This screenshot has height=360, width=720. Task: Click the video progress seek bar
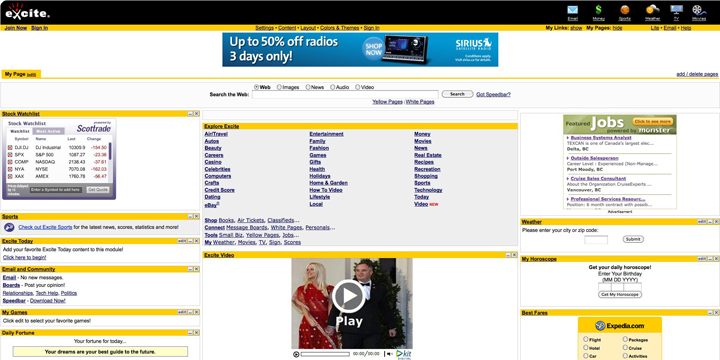[325, 354]
